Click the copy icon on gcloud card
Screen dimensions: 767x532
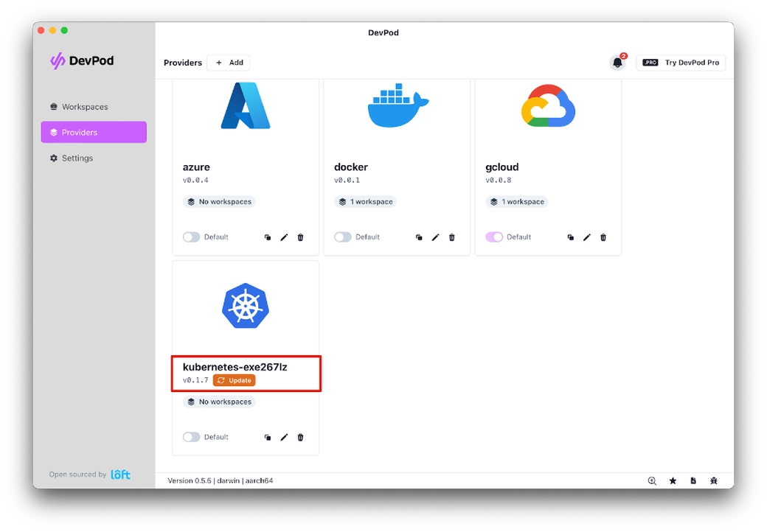[570, 237]
